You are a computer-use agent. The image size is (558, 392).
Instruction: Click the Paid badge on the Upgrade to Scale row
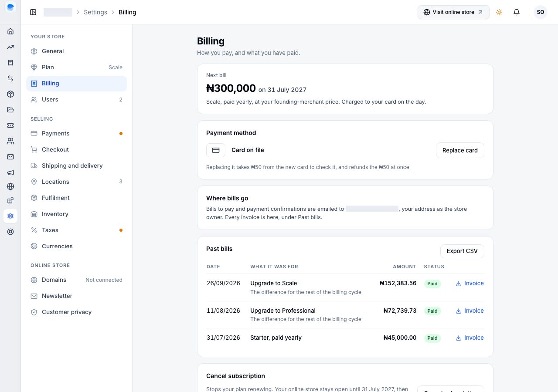(x=432, y=284)
